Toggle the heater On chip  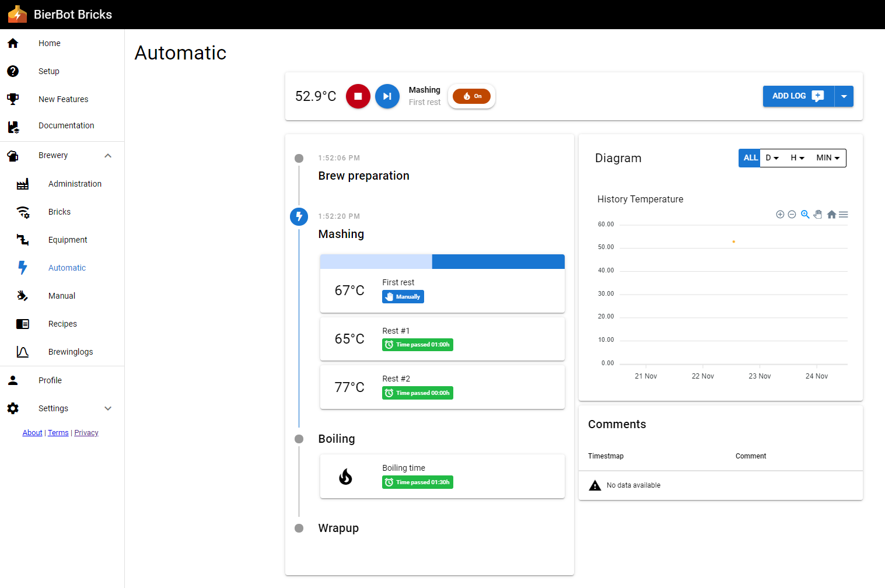click(x=471, y=96)
